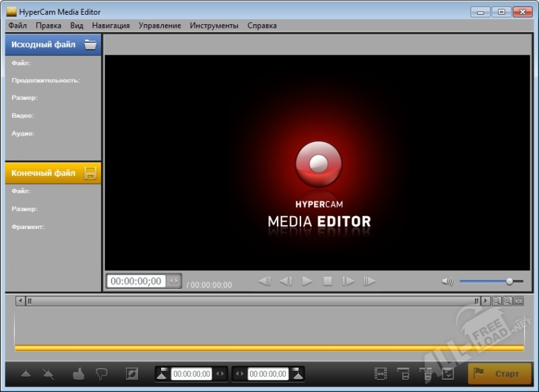Open the Инструменты menu

(x=214, y=26)
